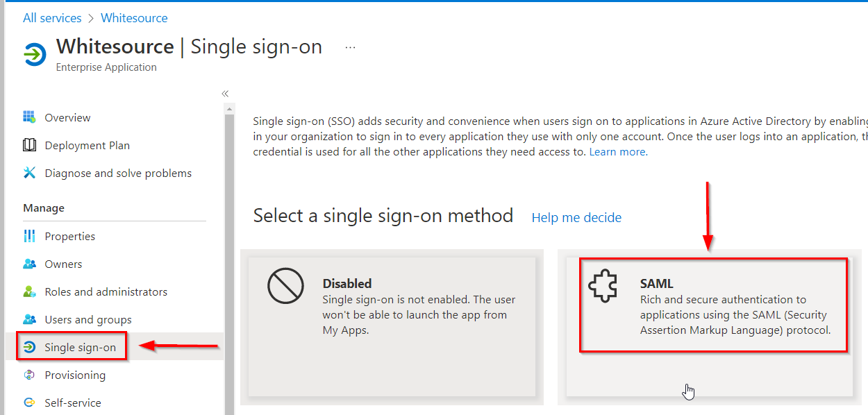This screenshot has height=415, width=868.
Task: Click the Deployment Plan book icon
Action: pos(29,145)
